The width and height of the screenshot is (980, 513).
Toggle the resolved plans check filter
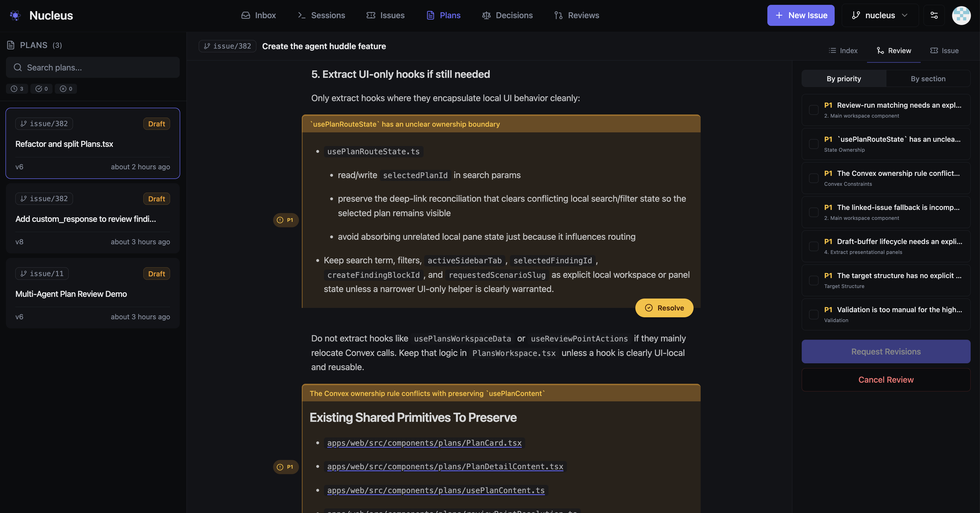coord(41,89)
